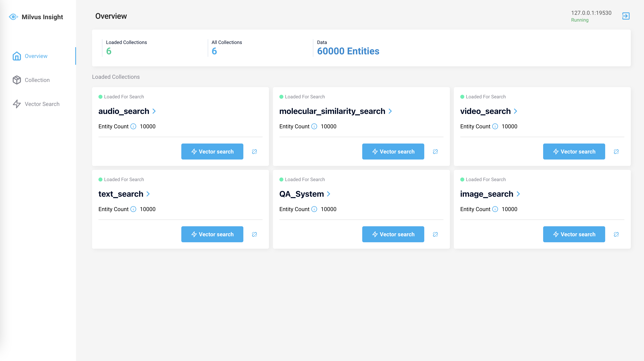Click the Vector Search lightning icon in sidebar

17,104
